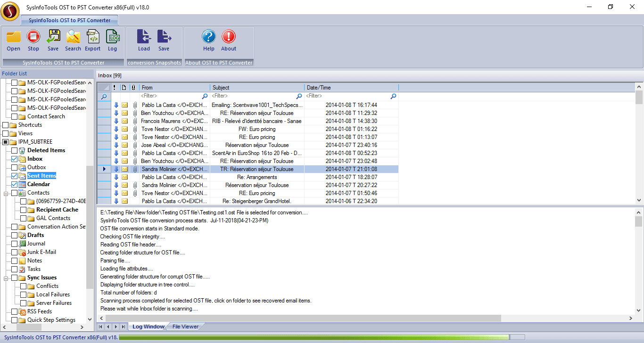Click the Calendar icon in the folder list
Image resolution: width=644 pixels, height=343 pixels.
pyautogui.click(x=22, y=184)
